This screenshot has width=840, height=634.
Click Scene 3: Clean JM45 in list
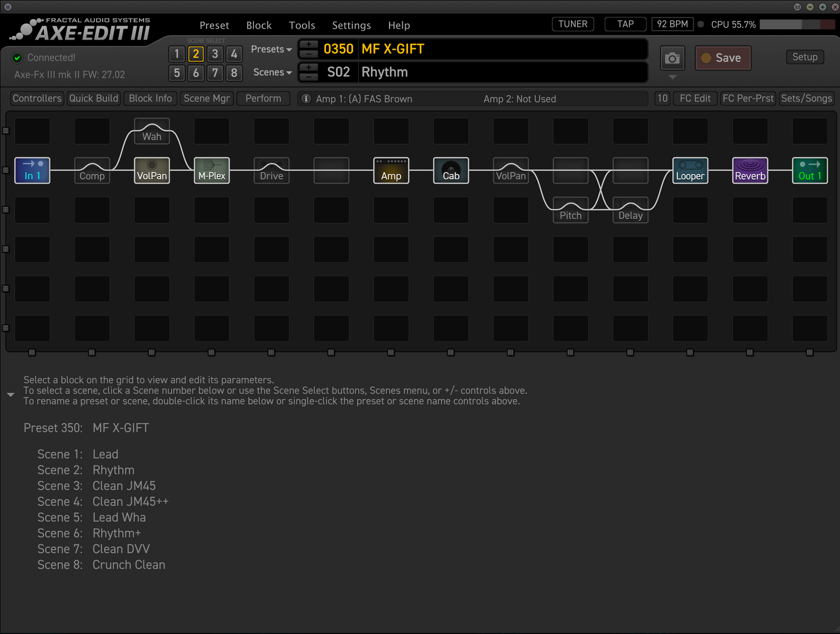point(96,486)
